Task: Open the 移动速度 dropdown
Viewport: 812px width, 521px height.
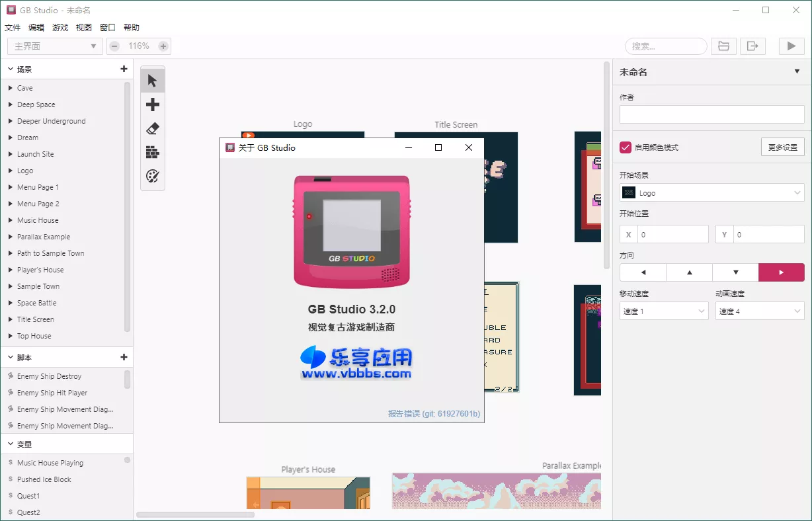Action: 664,311
